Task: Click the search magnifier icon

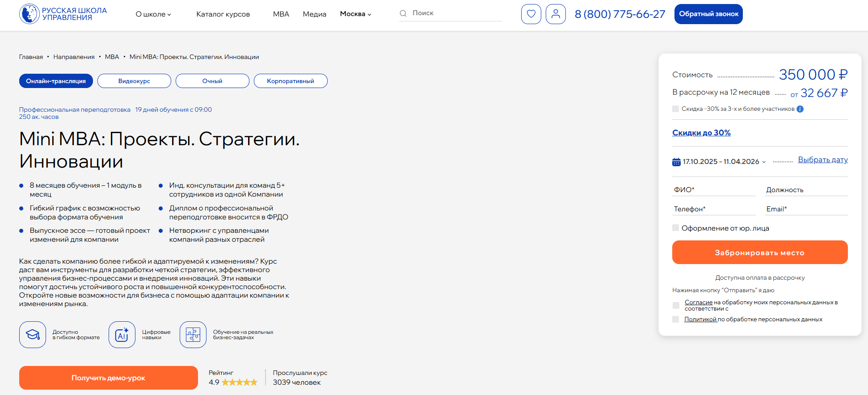Action: (403, 13)
